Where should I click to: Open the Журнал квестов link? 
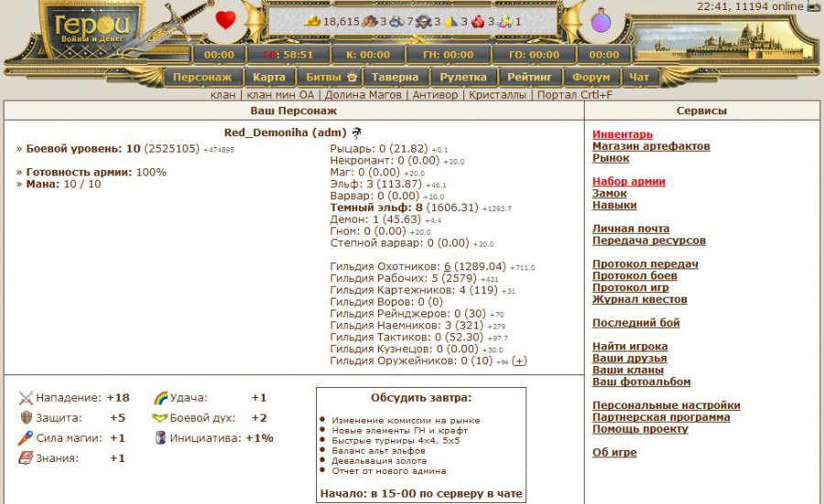(640, 299)
